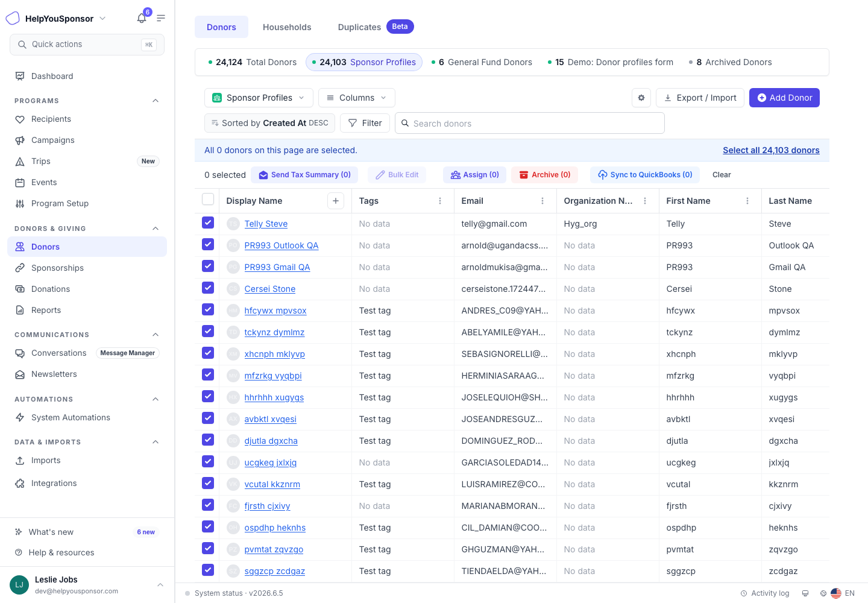Uncheck the hfcywx mpvsox row checkbox
The height and width of the screenshot is (603, 868).
208,310
